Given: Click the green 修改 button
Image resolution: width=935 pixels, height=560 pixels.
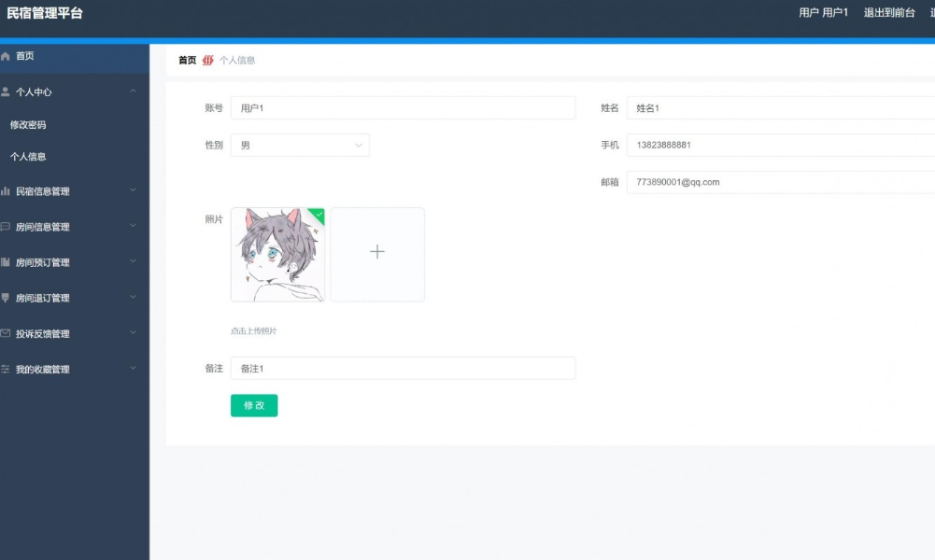Looking at the screenshot, I should (254, 406).
